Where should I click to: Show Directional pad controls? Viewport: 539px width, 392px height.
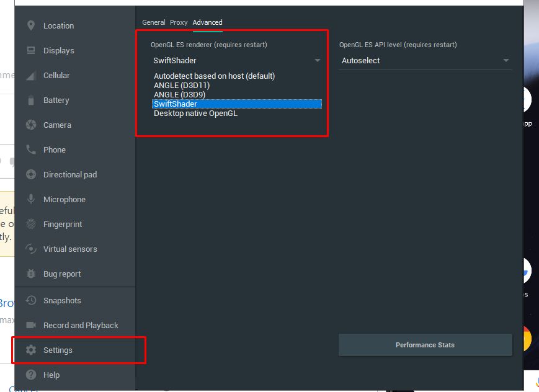(75, 174)
